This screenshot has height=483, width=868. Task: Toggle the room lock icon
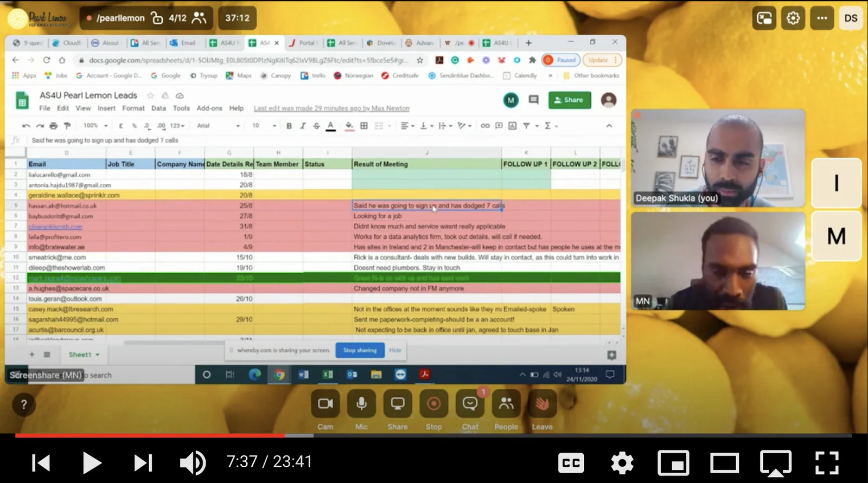point(157,18)
